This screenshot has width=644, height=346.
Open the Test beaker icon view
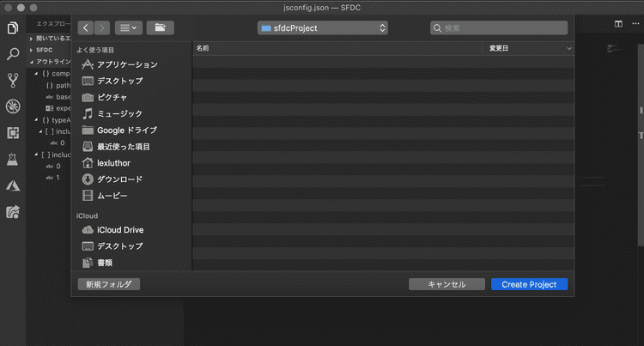point(13,160)
